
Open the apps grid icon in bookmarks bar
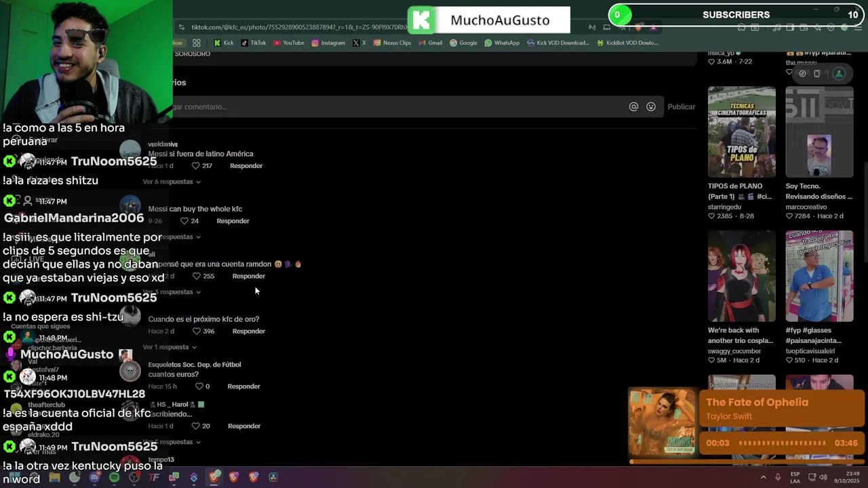(x=197, y=43)
